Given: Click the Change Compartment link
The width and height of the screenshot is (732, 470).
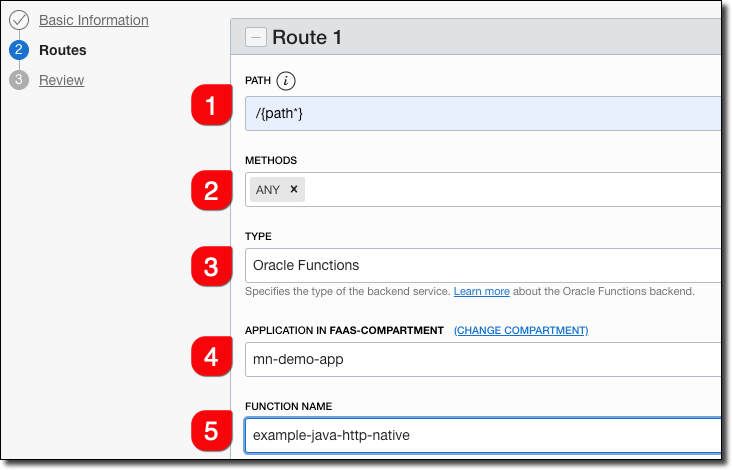Looking at the screenshot, I should [x=521, y=330].
